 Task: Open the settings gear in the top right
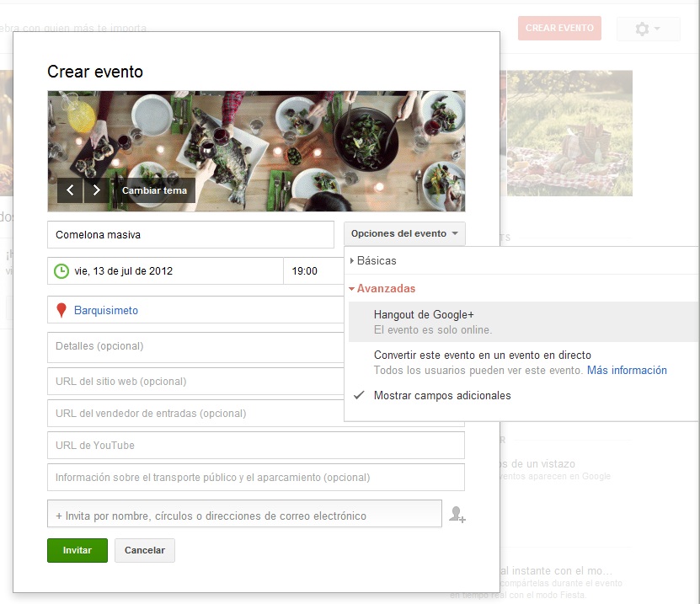pos(642,28)
